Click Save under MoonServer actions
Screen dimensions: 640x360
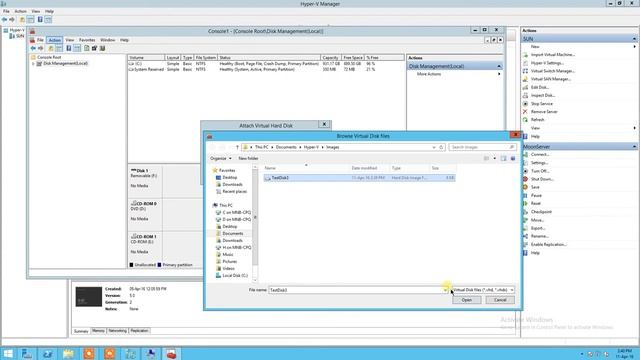tap(535, 187)
